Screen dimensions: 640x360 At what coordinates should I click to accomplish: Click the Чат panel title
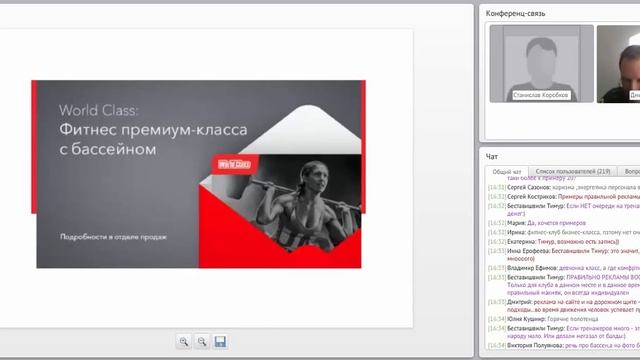(492, 156)
